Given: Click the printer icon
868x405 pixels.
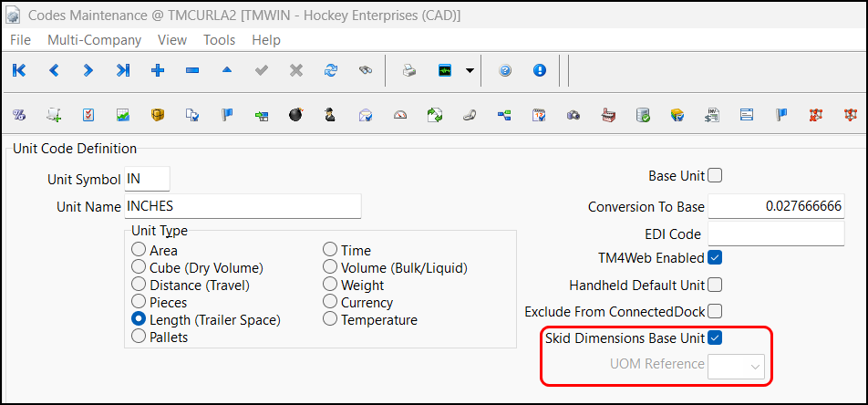Looking at the screenshot, I should click(409, 70).
